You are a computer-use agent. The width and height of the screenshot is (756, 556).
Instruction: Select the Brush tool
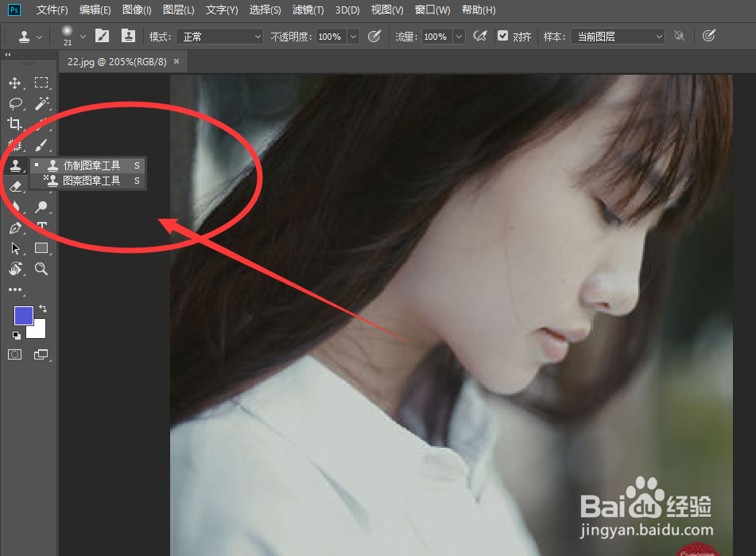[x=41, y=145]
